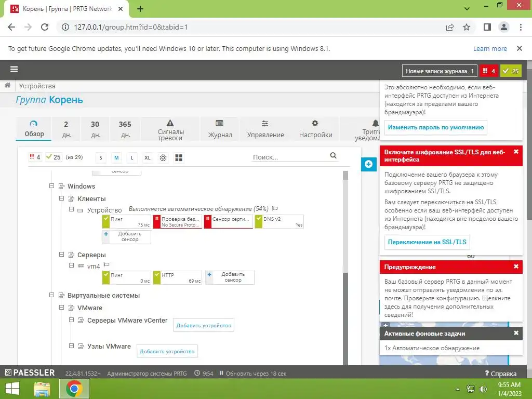Reload the page in Chrome

45,27
